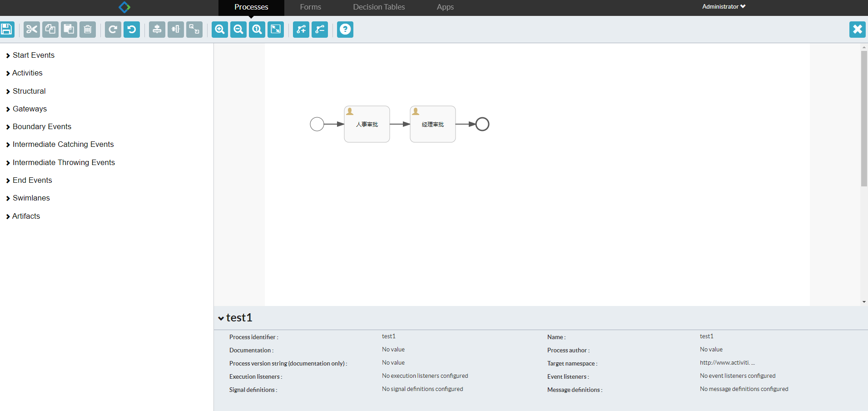Open No execution listeners configured

[425, 376]
